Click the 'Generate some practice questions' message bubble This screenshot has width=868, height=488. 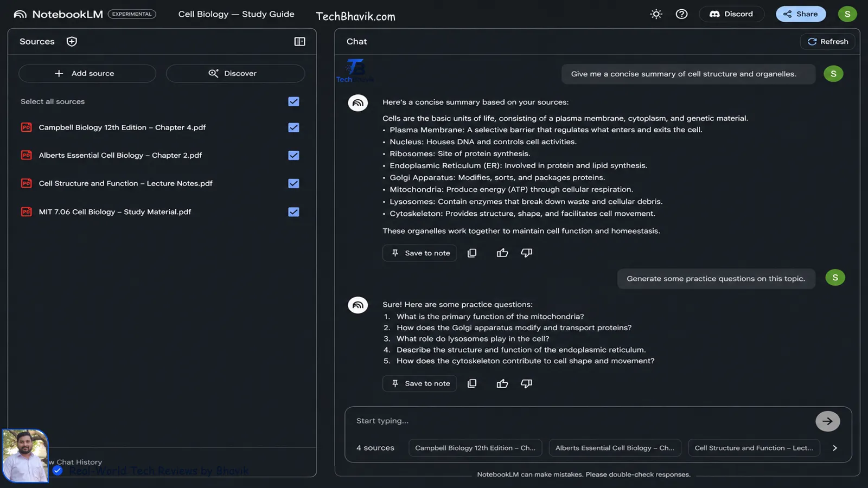(x=716, y=279)
